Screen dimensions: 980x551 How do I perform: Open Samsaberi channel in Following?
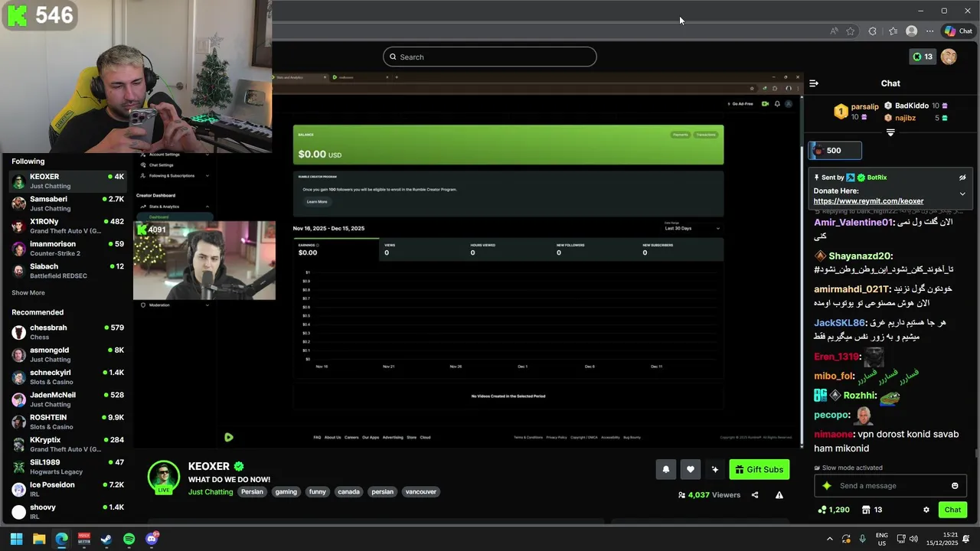(68, 204)
